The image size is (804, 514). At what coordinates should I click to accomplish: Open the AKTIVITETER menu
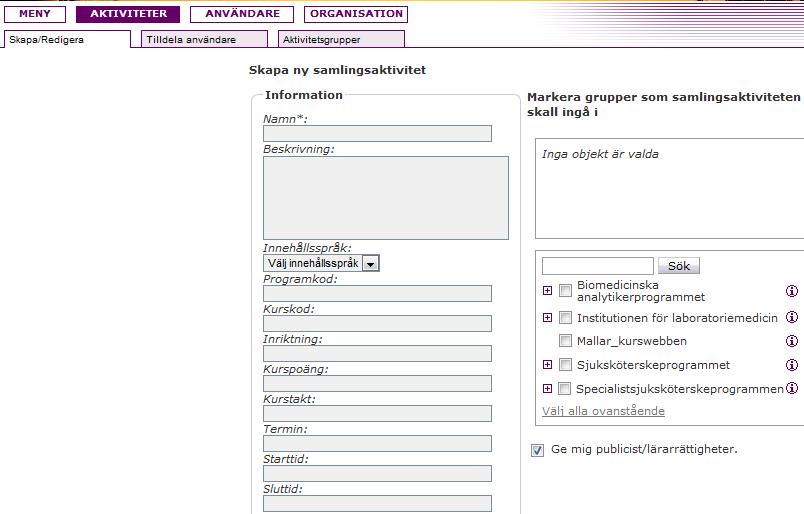pos(128,14)
